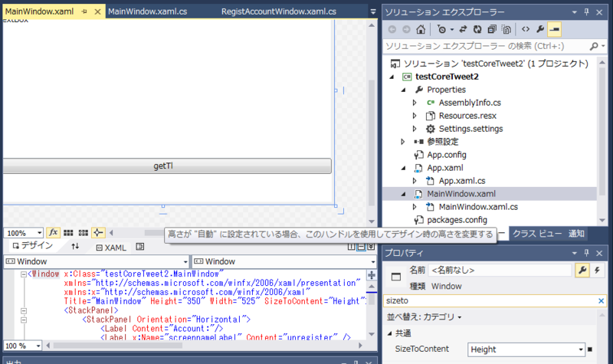Click Sync with Active Document arrows icon
The height and width of the screenshot is (364, 613).
(x=464, y=29)
